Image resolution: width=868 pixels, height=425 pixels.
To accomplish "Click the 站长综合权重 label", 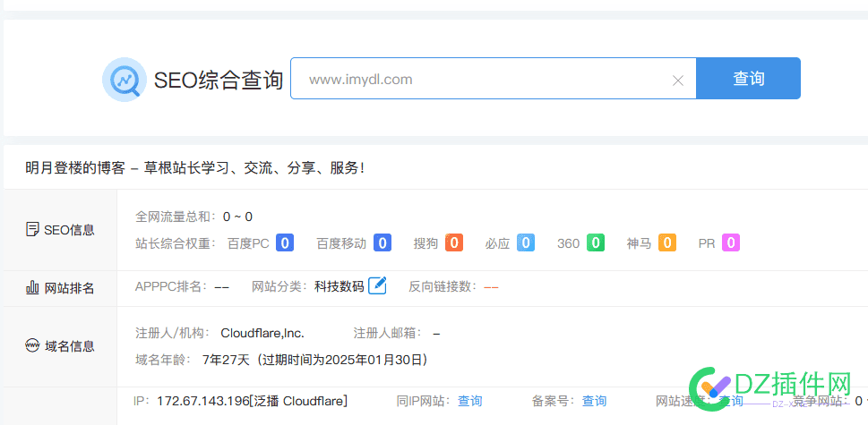I will pyautogui.click(x=175, y=243).
